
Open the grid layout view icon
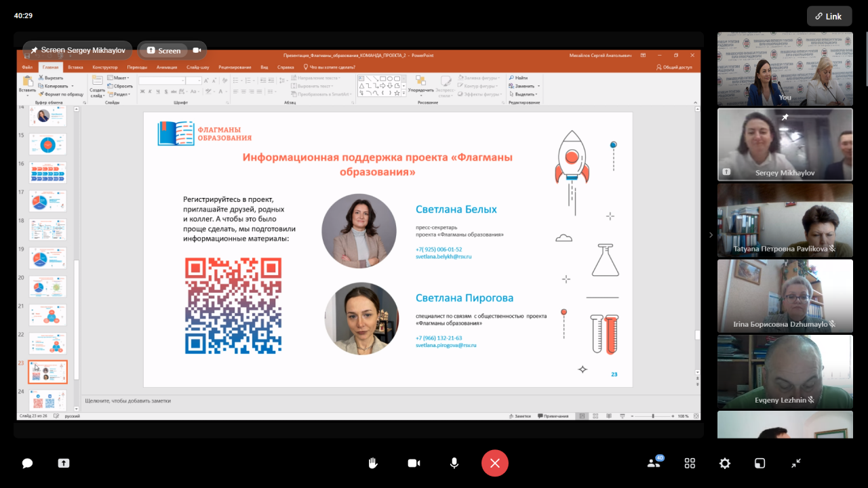click(690, 464)
